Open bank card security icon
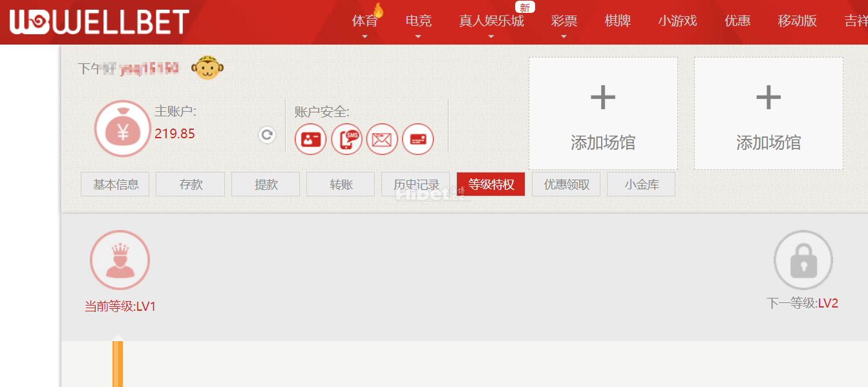Image resolution: width=868 pixels, height=387 pixels. pos(418,139)
